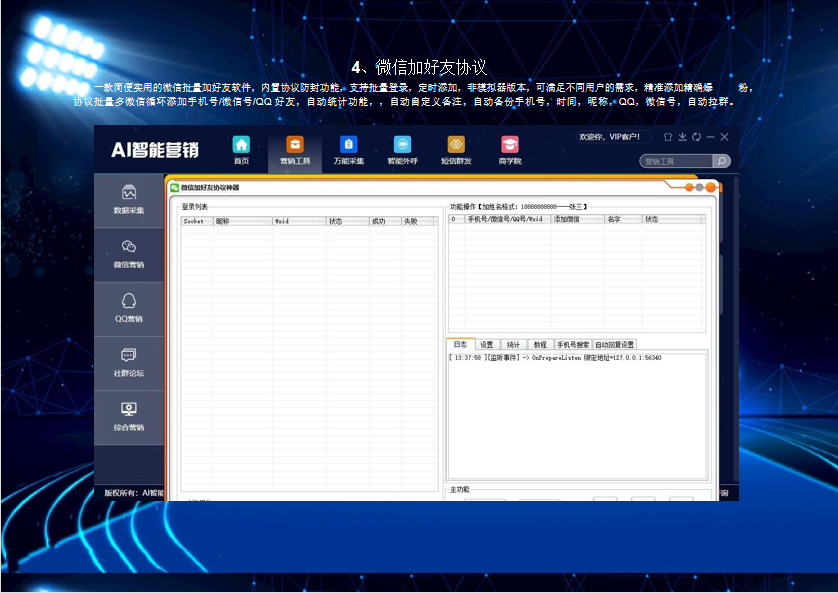Screen dimensions: 838x593
Task: Switch to the 设置 tab
Action: 486,345
